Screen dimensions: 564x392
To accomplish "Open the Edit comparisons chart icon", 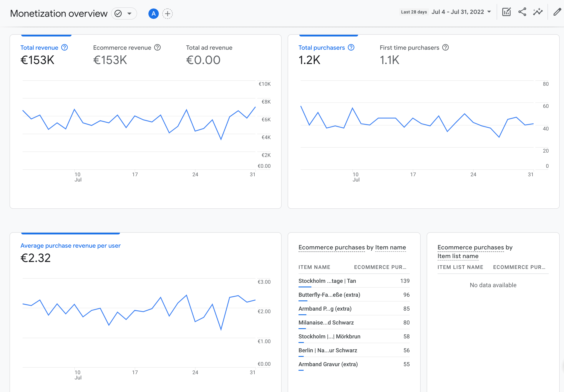I will coord(506,12).
